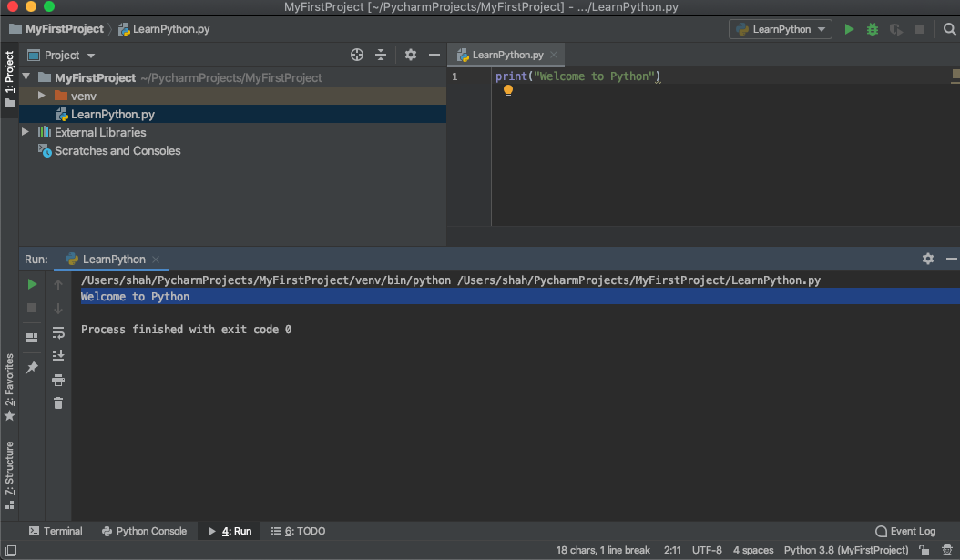The image size is (960, 560).
Task: Toggle the read-only lock in the status bar
Action: pos(924,550)
